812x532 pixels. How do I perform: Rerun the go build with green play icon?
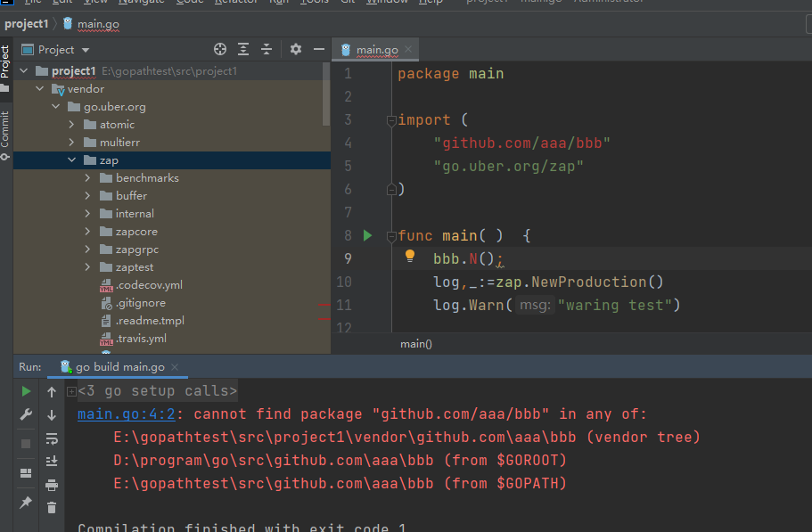point(26,391)
